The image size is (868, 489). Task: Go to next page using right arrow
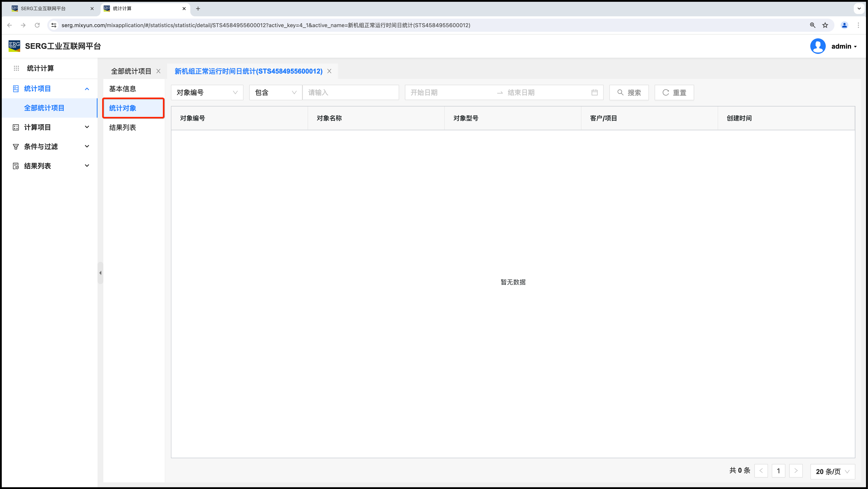[796, 471]
